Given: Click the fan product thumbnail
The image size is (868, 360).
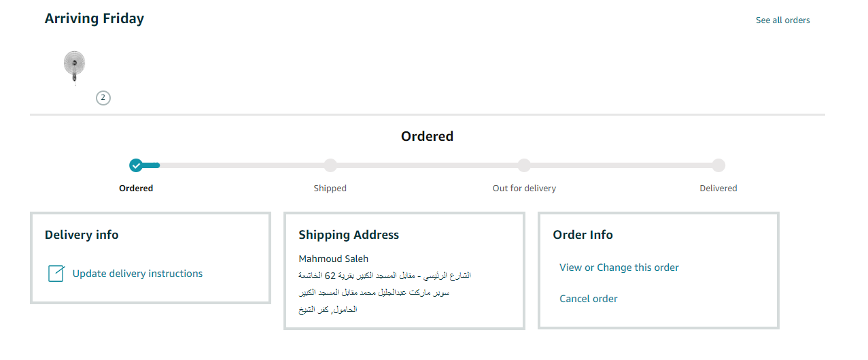Looking at the screenshot, I should point(74,67).
